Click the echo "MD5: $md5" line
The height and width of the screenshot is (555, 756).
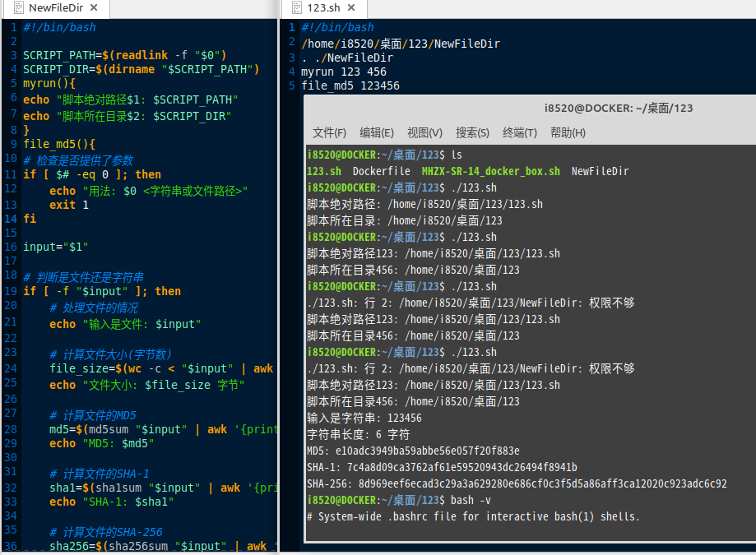[x=102, y=443]
